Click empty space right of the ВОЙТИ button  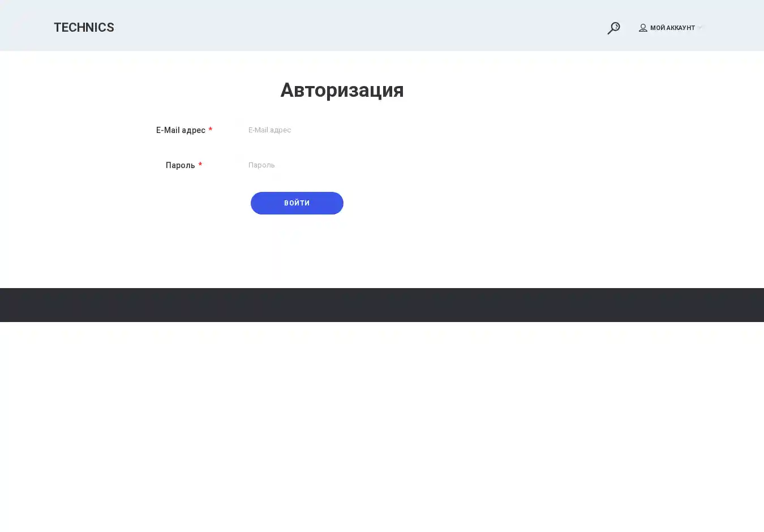(x=481, y=203)
